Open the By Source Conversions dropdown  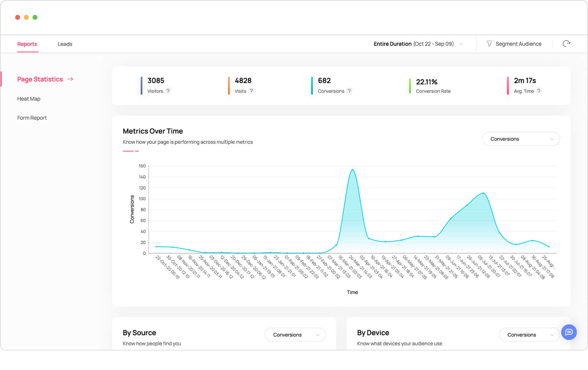[295, 335]
